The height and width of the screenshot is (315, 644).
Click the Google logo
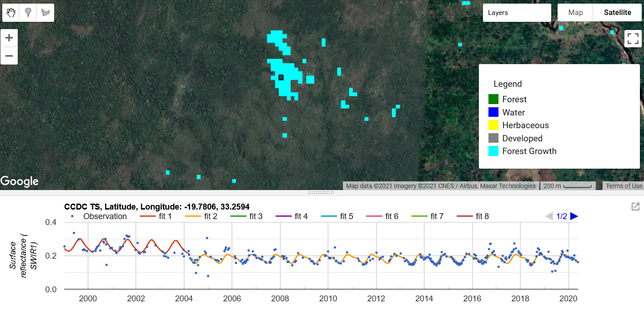click(x=20, y=181)
